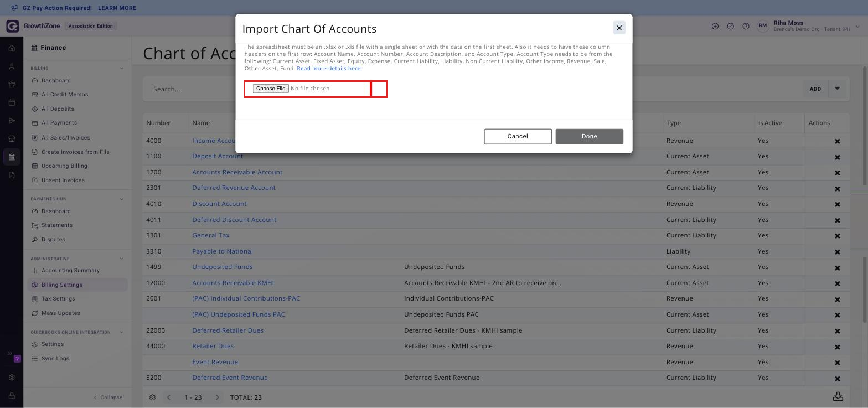Image resolution: width=868 pixels, height=408 pixels.
Task: Collapse the QUICKBOOKS ONLINE INTEGRATION section
Action: (x=122, y=333)
